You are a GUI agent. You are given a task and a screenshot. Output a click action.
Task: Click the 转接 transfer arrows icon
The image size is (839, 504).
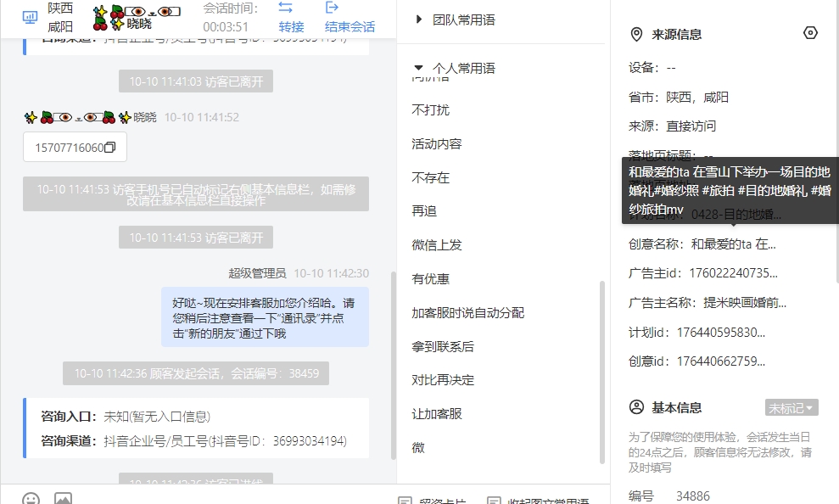click(x=286, y=8)
